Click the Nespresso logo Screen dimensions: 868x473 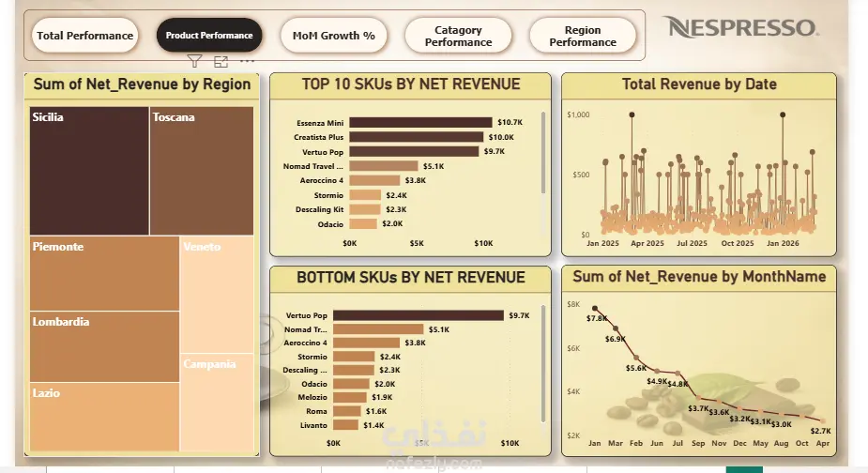740,27
